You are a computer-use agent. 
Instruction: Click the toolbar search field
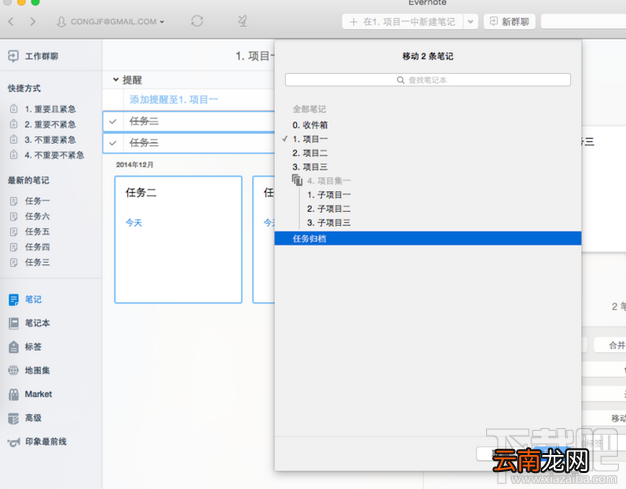583,22
